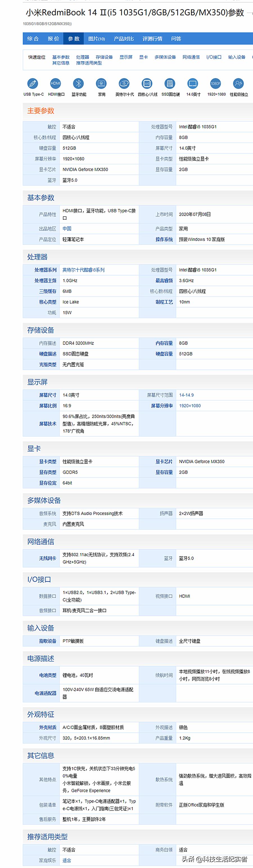The image size is (253, 868).
Task: Click the 整机1年，主要部件2年 warranty text
Action: (x=84, y=819)
